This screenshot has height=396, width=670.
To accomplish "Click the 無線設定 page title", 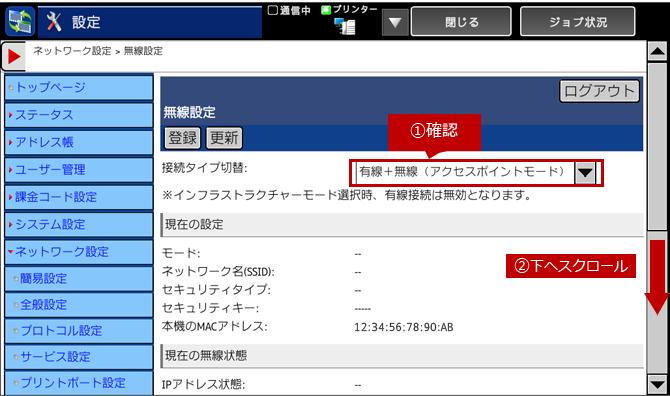I will point(189,112).
